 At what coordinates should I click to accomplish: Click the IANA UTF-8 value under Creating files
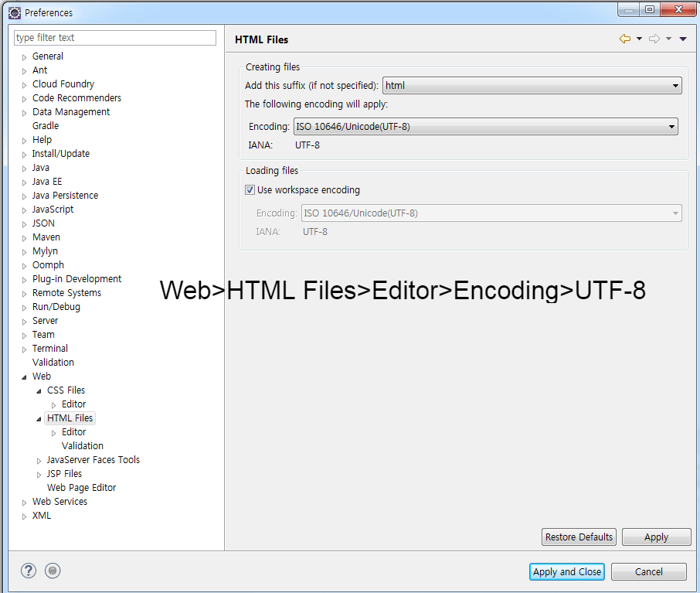coord(308,145)
